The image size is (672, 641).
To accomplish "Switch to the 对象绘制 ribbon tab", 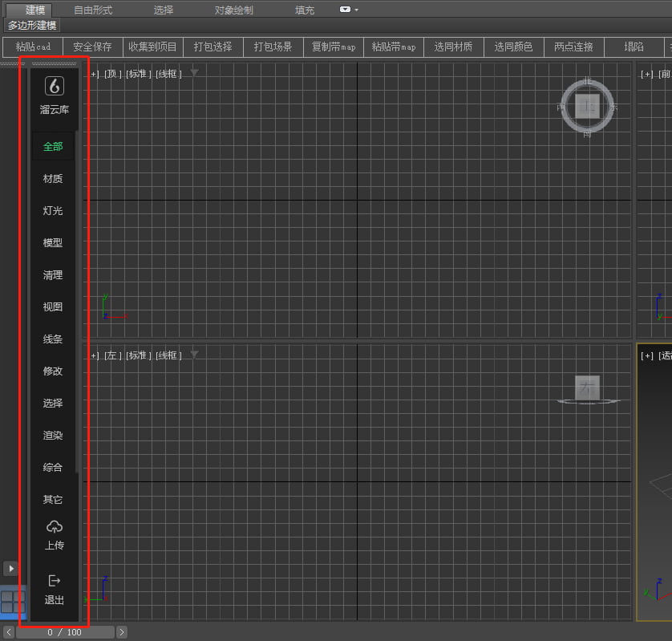I will [234, 10].
